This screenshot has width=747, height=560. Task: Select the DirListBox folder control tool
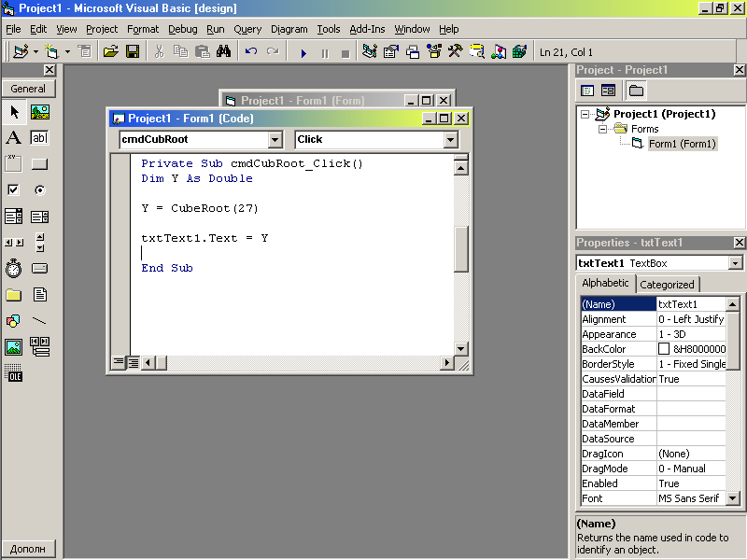pyautogui.click(x=14, y=295)
